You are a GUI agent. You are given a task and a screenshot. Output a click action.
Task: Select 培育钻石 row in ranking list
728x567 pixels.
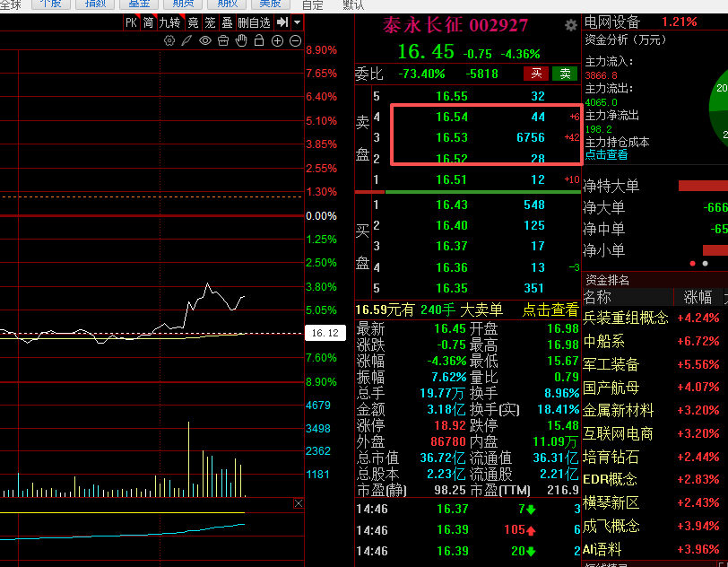coord(611,457)
